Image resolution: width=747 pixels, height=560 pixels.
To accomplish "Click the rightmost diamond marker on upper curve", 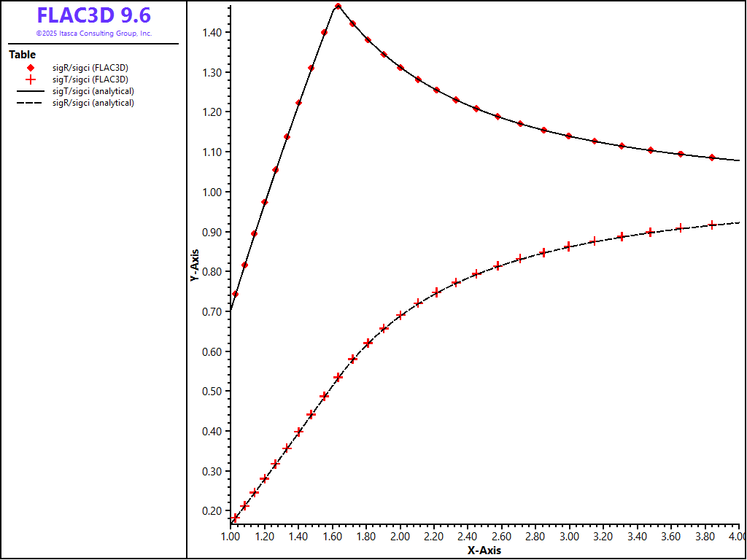I will (712, 157).
